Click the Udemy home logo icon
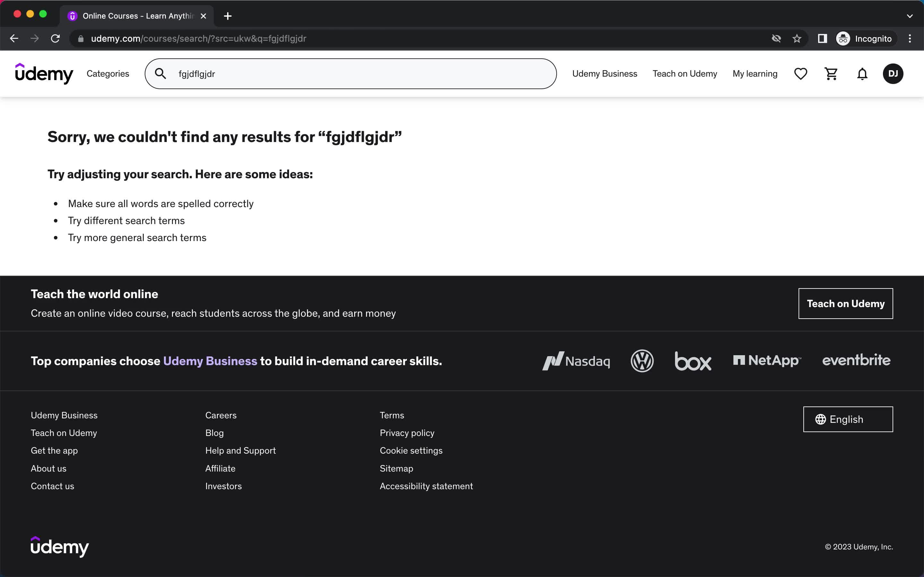The height and width of the screenshot is (577, 924). point(44,74)
